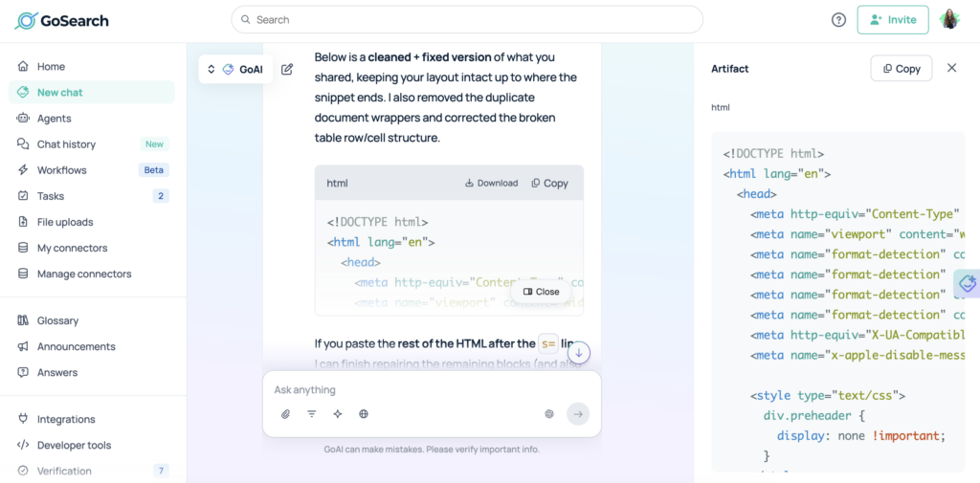This screenshot has width=980, height=483.
Task: Copy the Artifact panel code
Action: 901,69
